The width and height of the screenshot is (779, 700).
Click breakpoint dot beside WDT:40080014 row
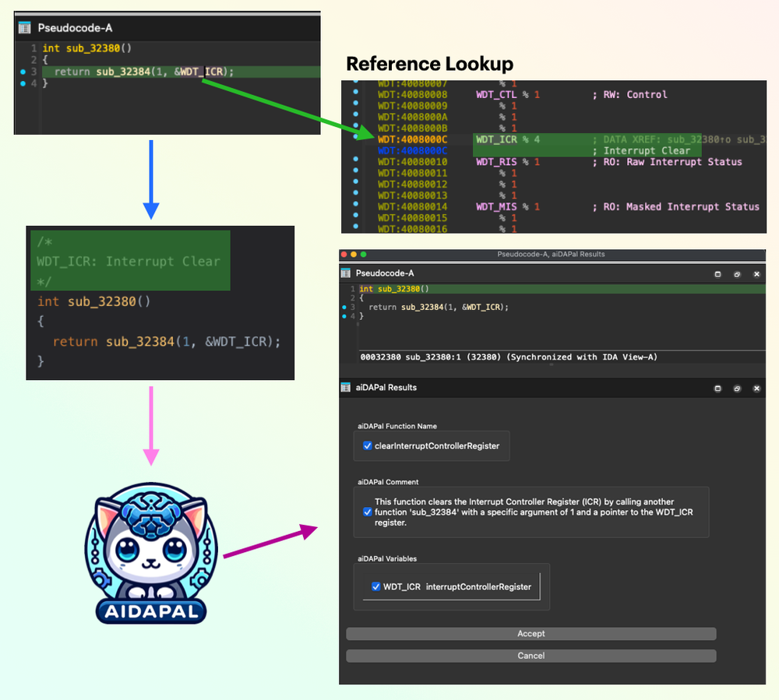point(356,204)
